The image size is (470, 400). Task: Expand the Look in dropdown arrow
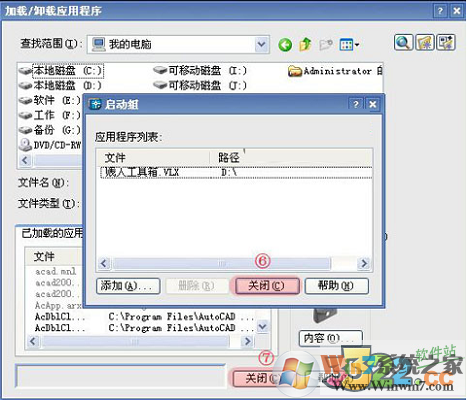(262, 44)
